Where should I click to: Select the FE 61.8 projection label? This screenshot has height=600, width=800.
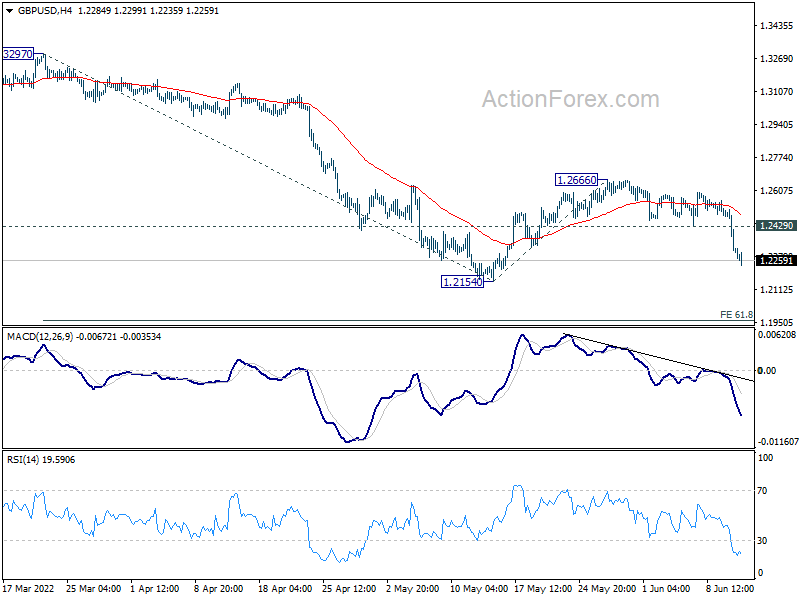736,315
